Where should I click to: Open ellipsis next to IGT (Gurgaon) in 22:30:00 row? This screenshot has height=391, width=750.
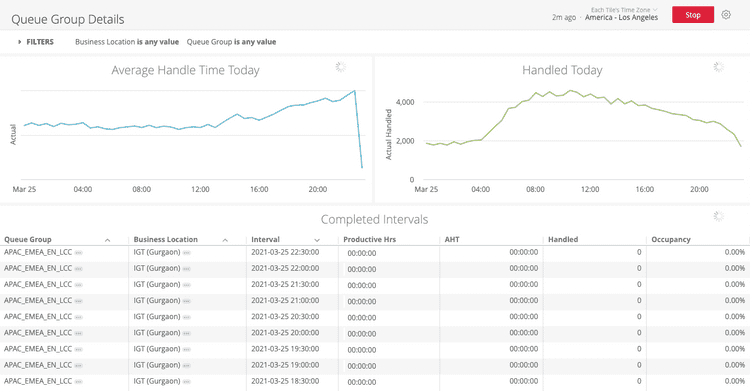pos(187,253)
